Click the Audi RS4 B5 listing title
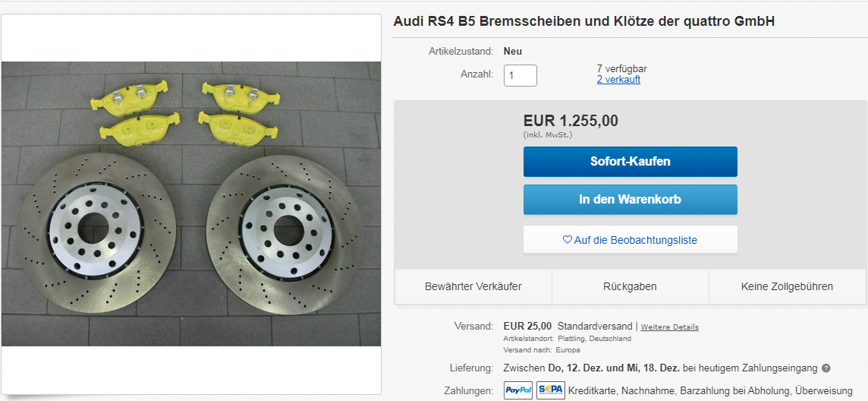Image resolution: width=868 pixels, height=401 pixels. tap(583, 21)
